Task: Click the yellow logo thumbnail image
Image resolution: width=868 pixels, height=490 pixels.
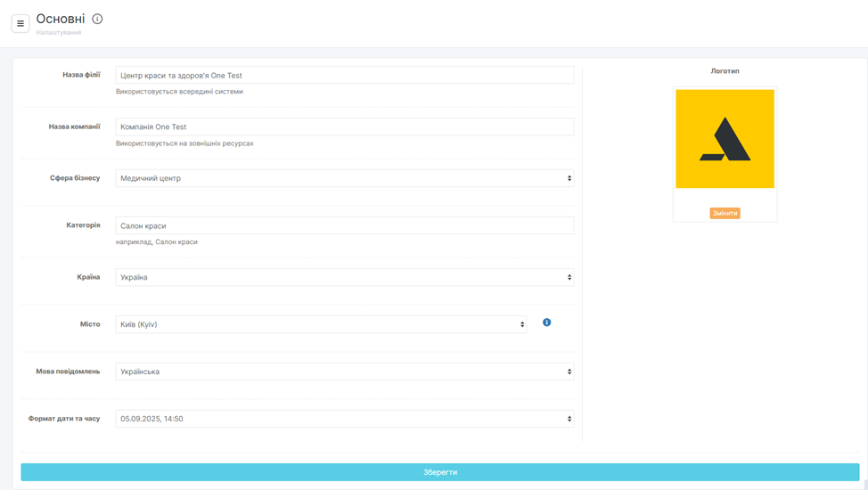Action: click(725, 139)
